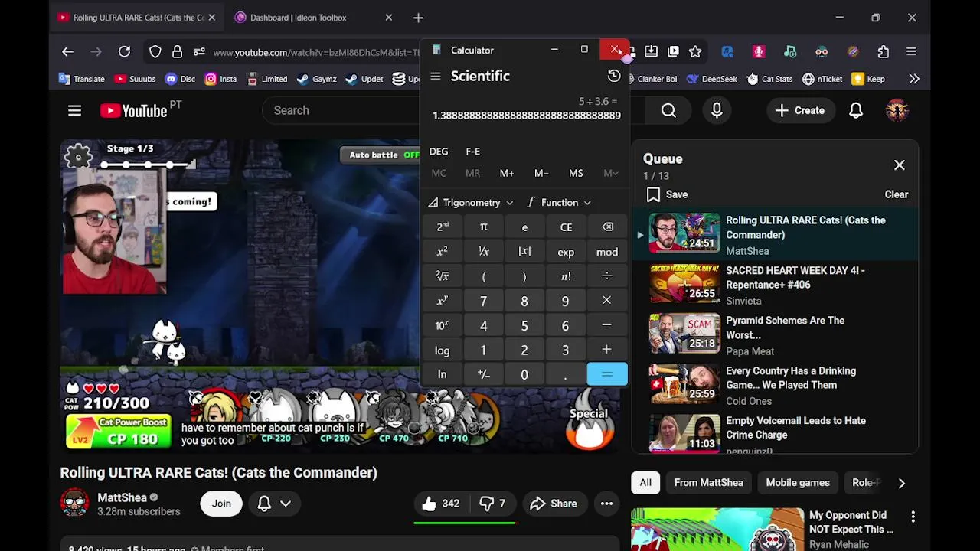The width and height of the screenshot is (980, 551).
Task: Click the 10 to the x key
Action: 442,325
